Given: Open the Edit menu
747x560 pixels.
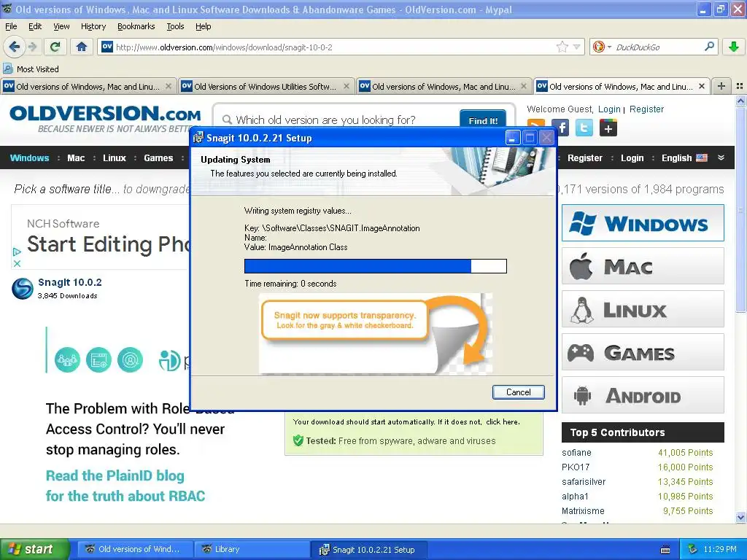Looking at the screenshot, I should [x=35, y=26].
